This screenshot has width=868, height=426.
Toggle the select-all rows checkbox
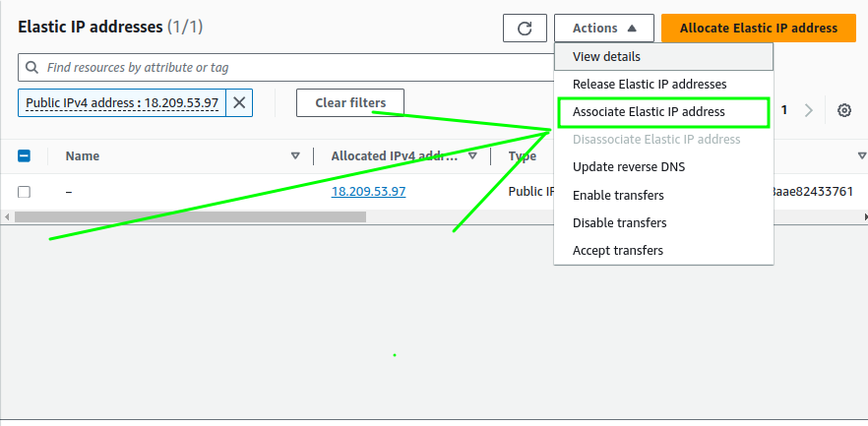click(x=25, y=155)
